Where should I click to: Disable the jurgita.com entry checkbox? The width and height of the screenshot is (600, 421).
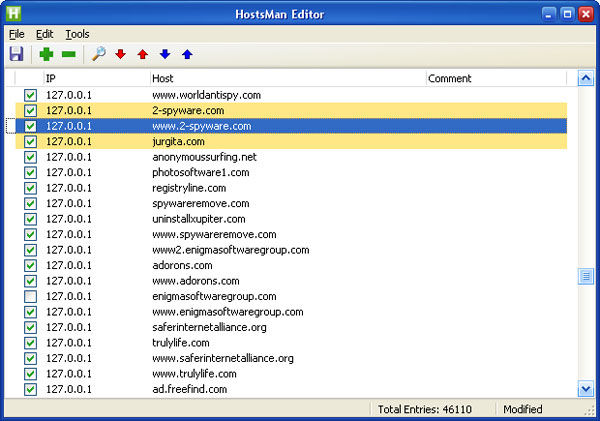click(x=30, y=142)
